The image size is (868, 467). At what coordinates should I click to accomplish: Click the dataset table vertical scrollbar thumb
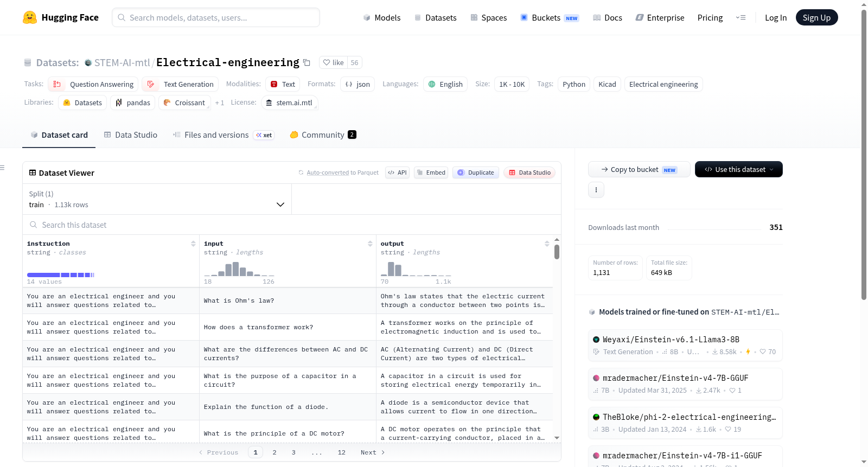coord(557,252)
